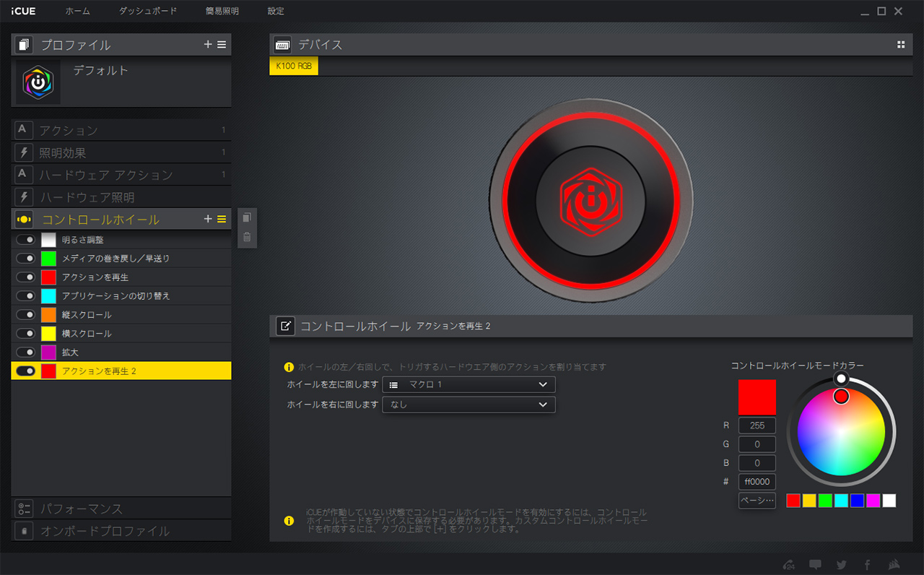Screen dimensions: 924x575
Task: Pick the blue preset color swatch
Action: [x=857, y=501]
